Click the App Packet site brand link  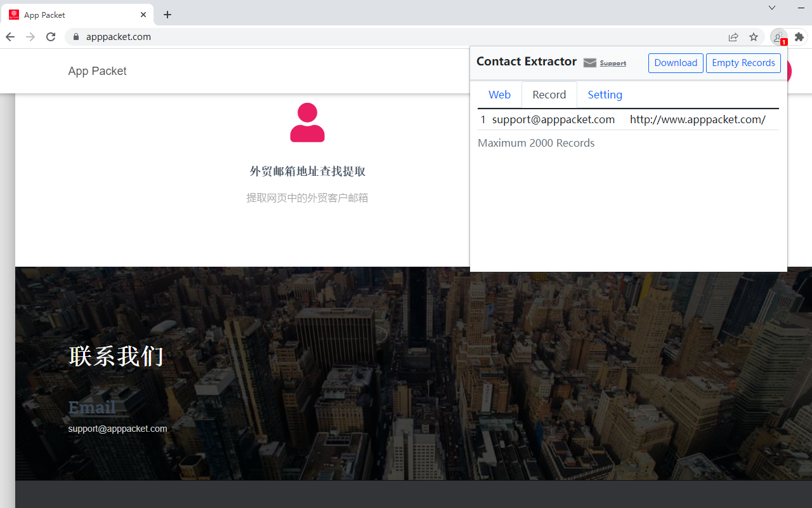pyautogui.click(x=97, y=71)
